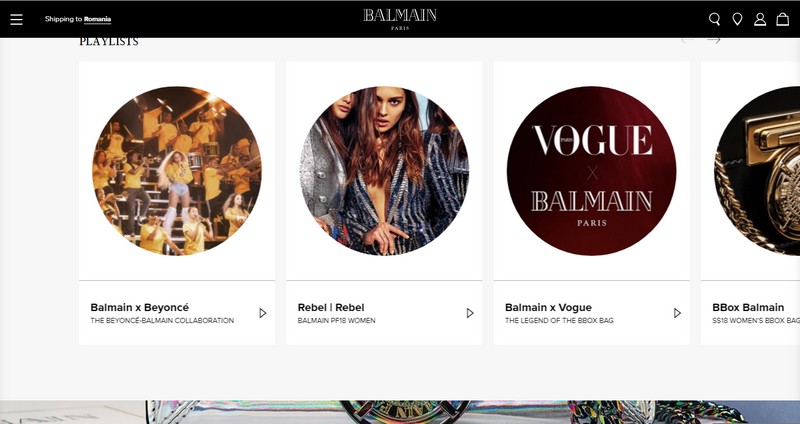Open the BBox gold clasp thumbnail
This screenshot has height=424, width=800.
click(x=757, y=170)
